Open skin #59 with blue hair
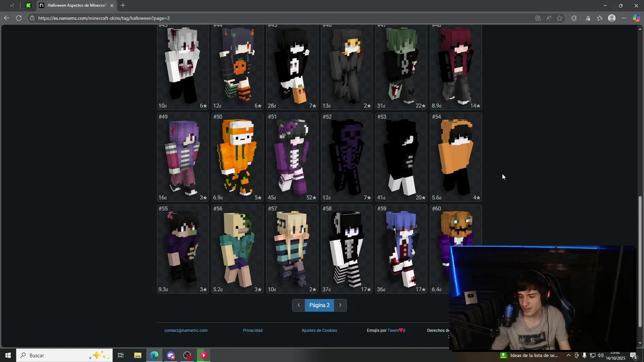The image size is (644, 362). tap(401, 249)
